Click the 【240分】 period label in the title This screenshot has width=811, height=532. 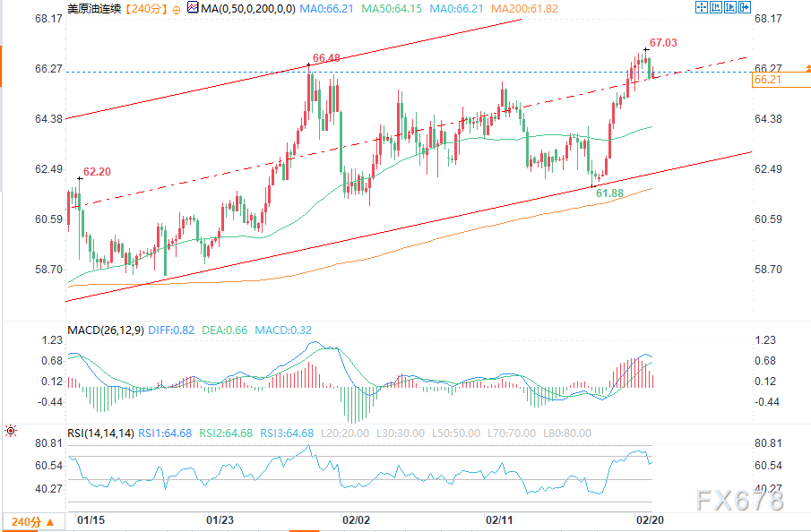pos(143,9)
